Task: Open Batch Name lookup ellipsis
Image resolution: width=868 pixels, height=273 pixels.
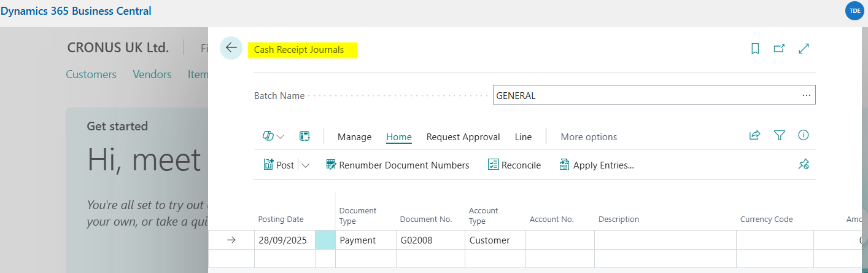Action: 806,95
